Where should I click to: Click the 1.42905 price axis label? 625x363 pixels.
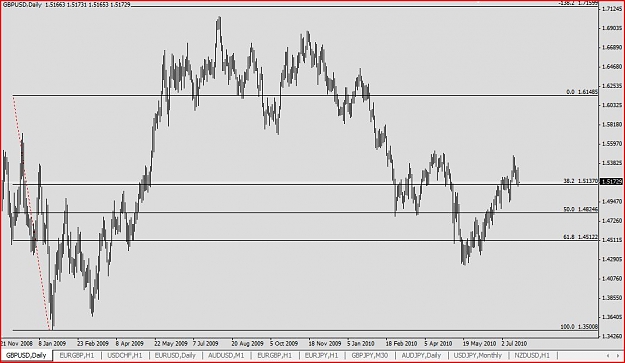coord(611,259)
